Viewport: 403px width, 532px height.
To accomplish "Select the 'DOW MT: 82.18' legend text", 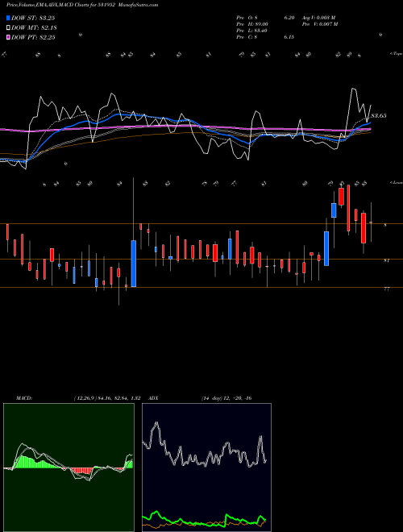I will (34, 27).
